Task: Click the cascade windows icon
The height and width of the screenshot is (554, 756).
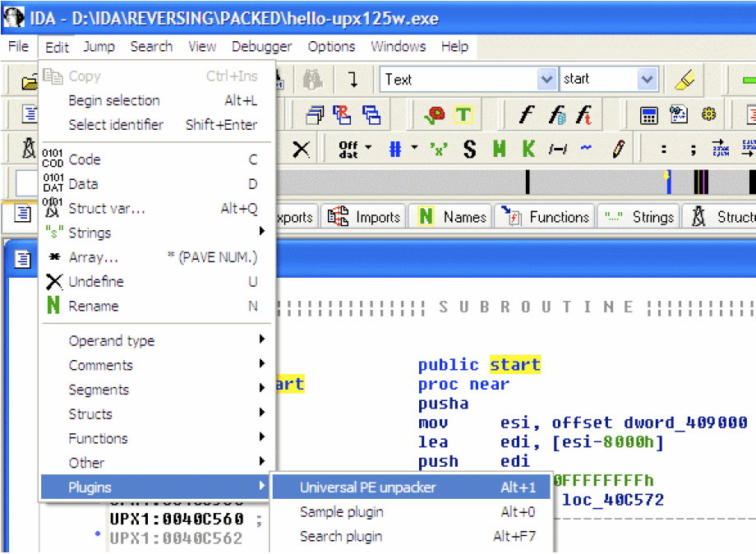Action: coord(316,115)
